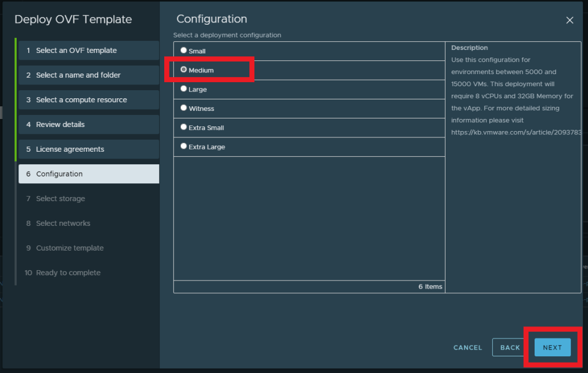
Task: Choose the Large deployment size
Action: 184,89
